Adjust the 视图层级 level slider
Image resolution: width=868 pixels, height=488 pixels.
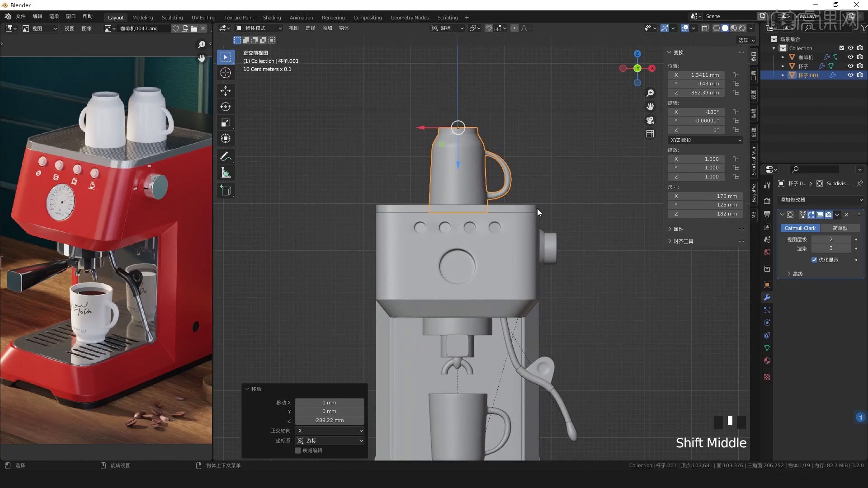(831, 239)
